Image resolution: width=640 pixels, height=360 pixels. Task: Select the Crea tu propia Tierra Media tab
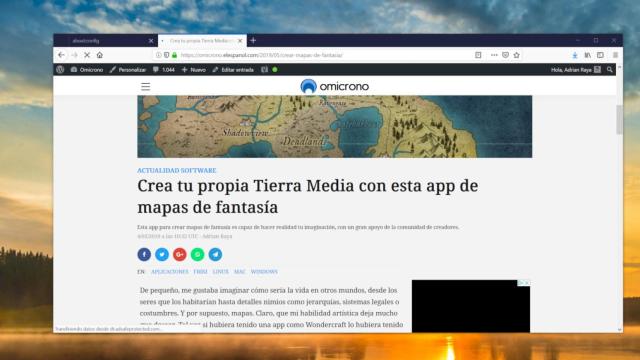coord(202,41)
